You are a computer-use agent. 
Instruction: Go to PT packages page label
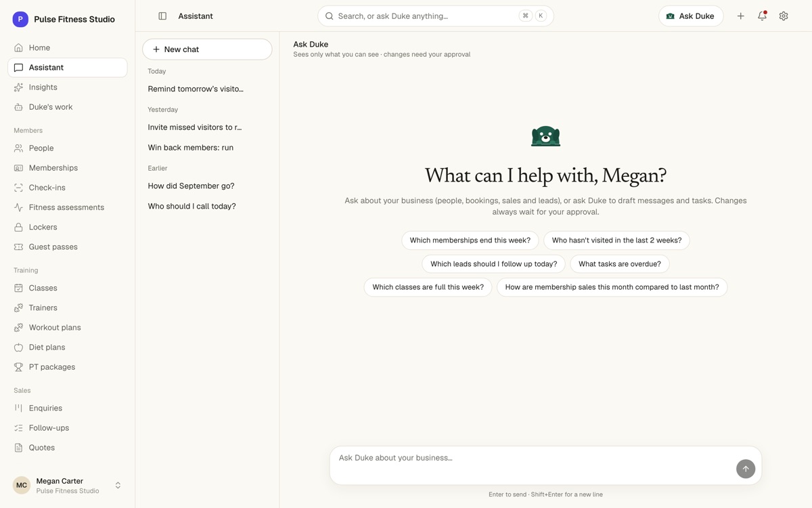tap(52, 367)
